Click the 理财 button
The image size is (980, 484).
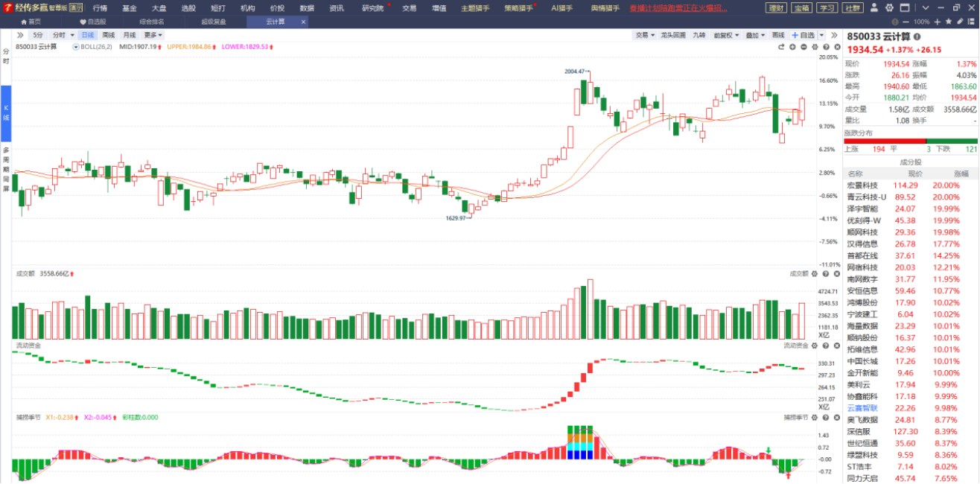pyautogui.click(x=776, y=7)
